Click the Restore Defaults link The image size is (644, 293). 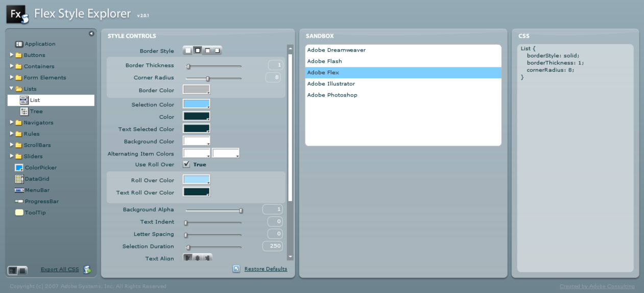click(x=266, y=269)
